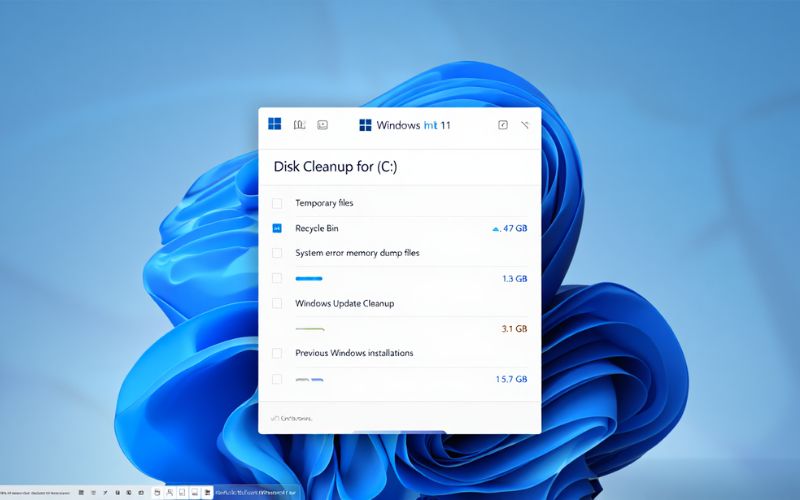Click the "15.7 GB" size value

tap(511, 379)
